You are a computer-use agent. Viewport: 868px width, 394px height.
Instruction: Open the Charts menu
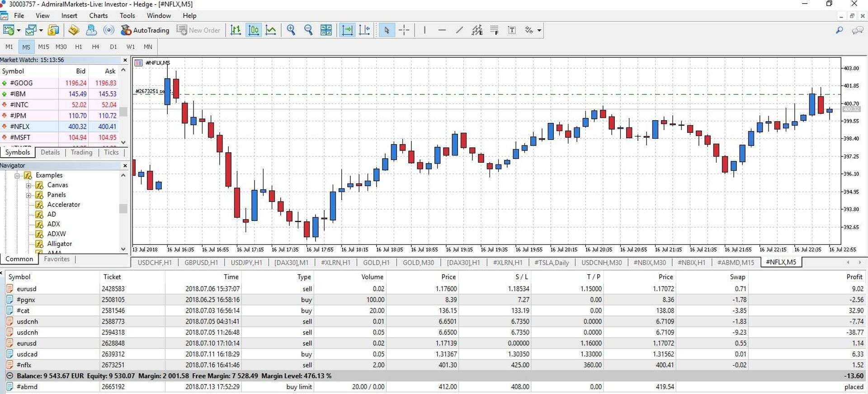click(98, 15)
